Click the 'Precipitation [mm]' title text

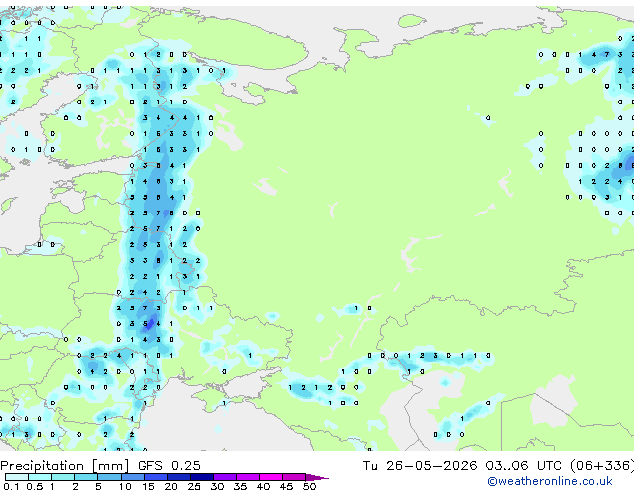point(64,466)
